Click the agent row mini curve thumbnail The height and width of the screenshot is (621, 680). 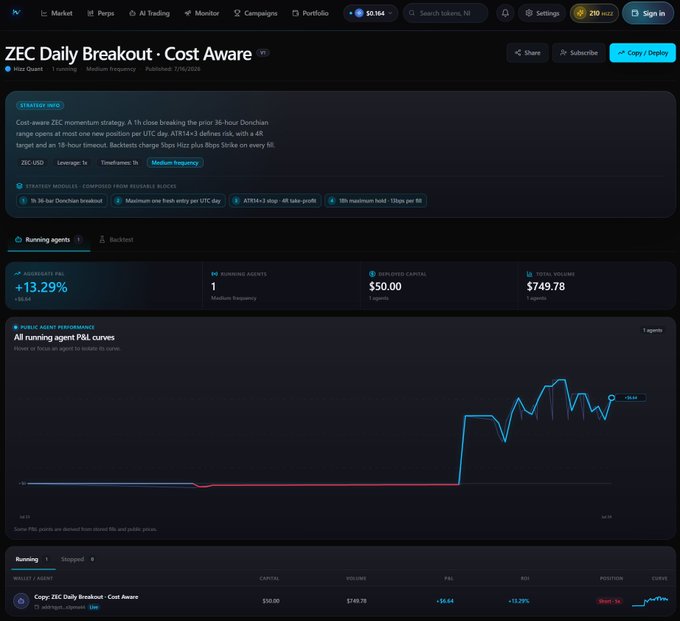pyautogui.click(x=650, y=601)
